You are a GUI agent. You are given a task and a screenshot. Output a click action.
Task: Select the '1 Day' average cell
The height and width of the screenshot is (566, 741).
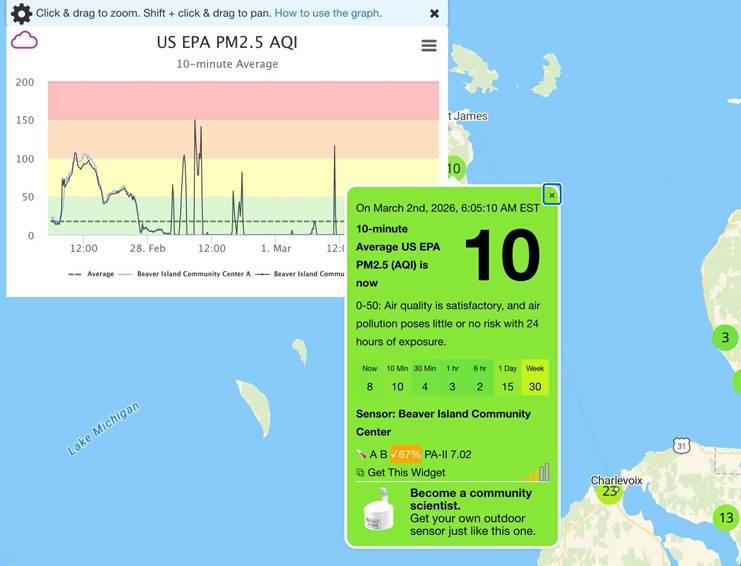(508, 378)
